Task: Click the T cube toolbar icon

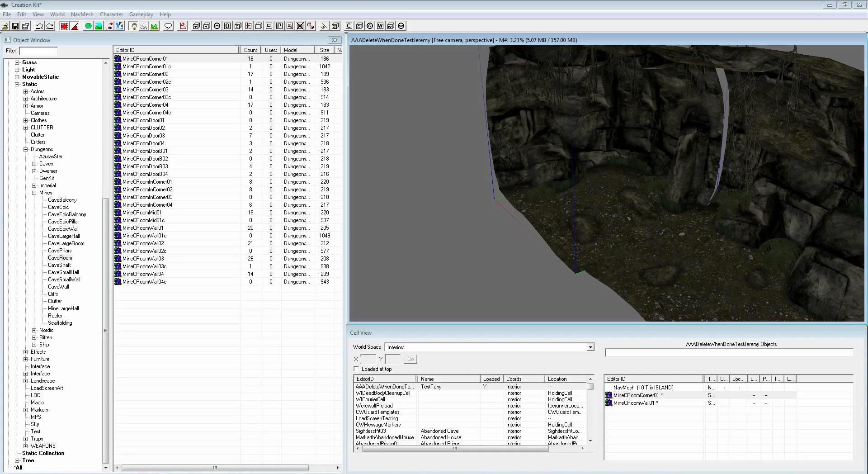Action: click(x=196, y=26)
